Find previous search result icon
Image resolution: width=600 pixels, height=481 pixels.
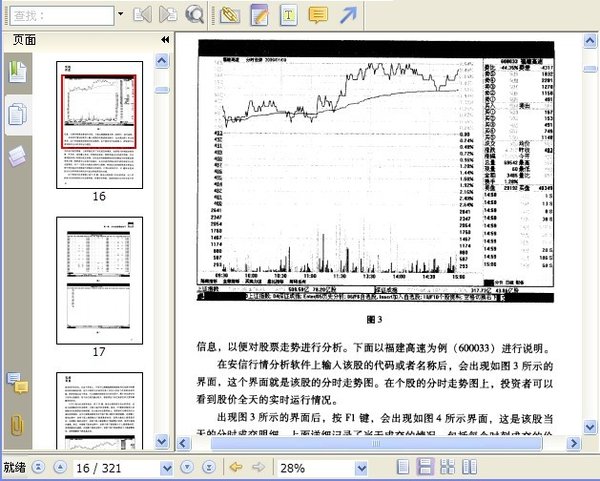pyautogui.click(x=142, y=15)
